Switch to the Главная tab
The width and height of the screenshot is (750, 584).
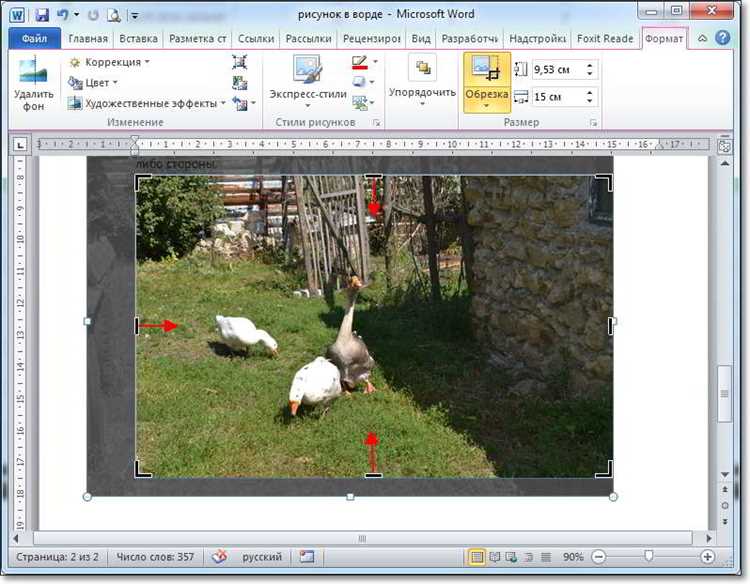pyautogui.click(x=88, y=39)
